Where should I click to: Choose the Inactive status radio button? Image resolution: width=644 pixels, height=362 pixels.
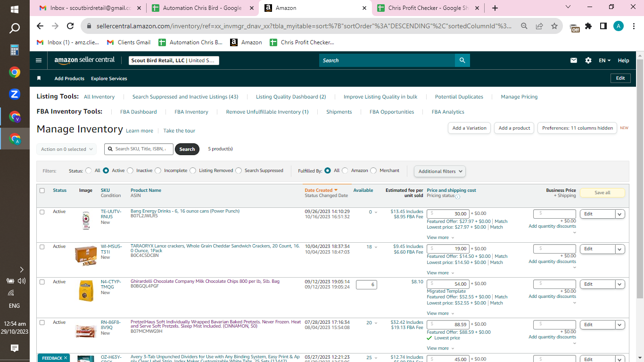(x=130, y=171)
